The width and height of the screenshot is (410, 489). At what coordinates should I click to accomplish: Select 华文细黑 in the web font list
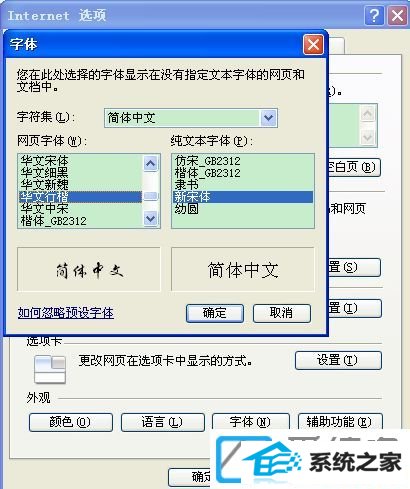click(44, 173)
